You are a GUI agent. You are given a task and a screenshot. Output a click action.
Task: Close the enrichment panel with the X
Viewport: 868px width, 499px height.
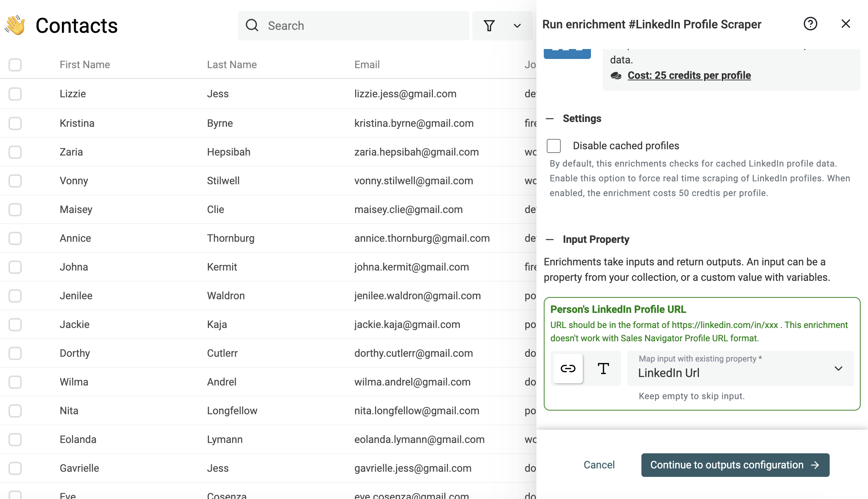point(846,24)
